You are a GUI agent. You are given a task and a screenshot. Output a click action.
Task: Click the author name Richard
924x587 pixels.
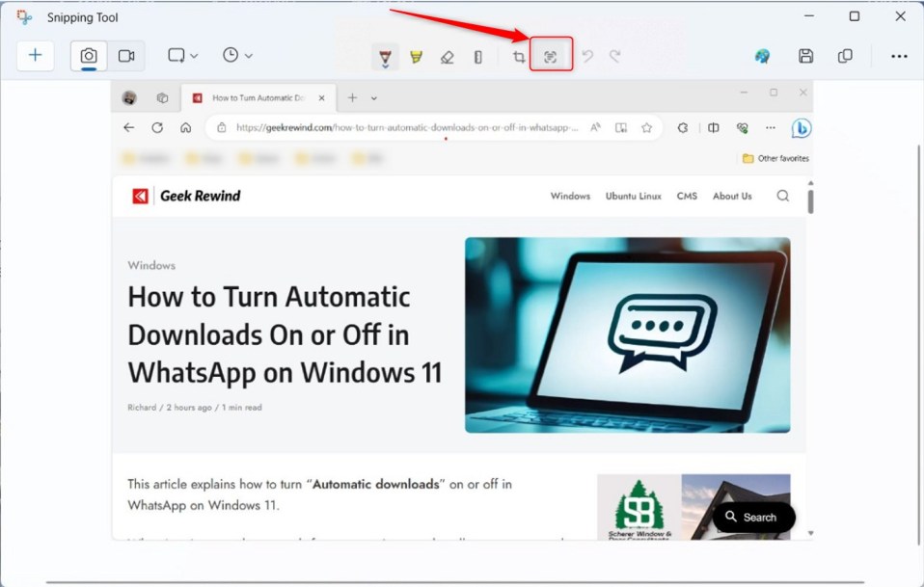coord(142,408)
